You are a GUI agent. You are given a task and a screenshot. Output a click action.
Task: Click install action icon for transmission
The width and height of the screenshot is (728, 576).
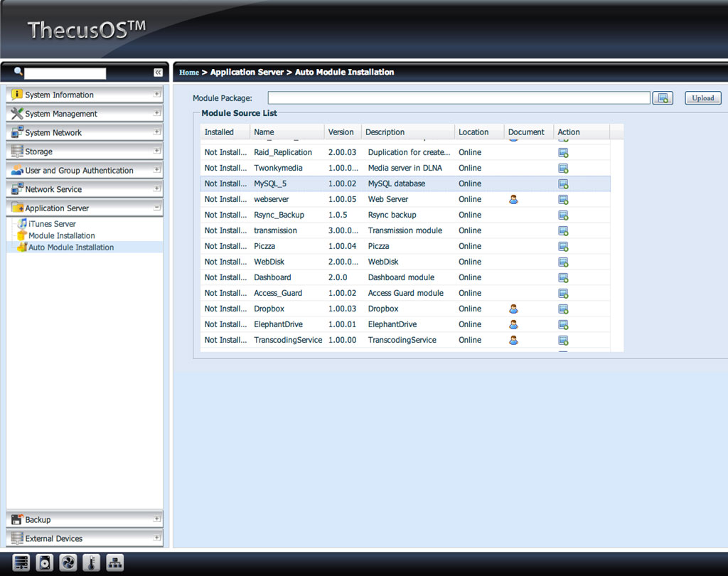(563, 231)
